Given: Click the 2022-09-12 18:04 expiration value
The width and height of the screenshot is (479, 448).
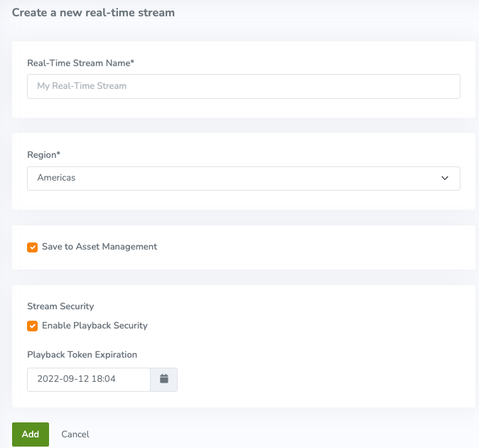Looking at the screenshot, I should tap(77, 379).
